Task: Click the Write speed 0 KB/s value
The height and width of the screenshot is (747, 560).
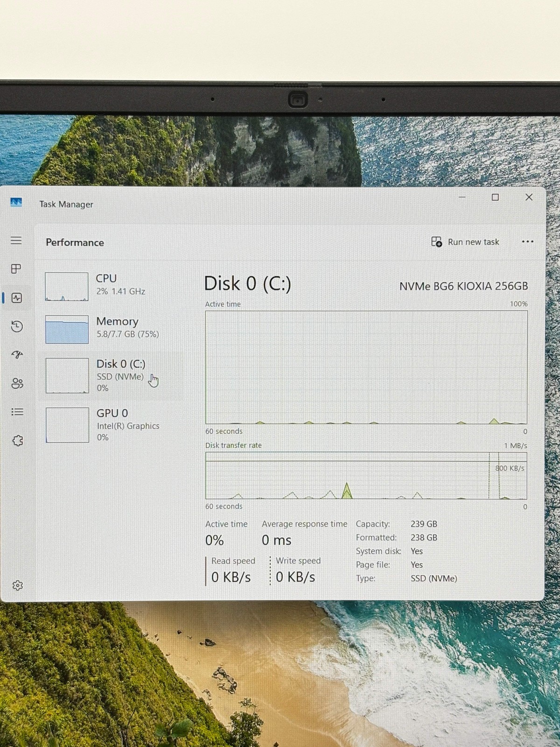Action: coord(295,577)
